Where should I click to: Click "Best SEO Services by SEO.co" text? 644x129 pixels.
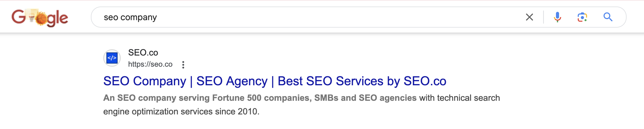[362, 81]
